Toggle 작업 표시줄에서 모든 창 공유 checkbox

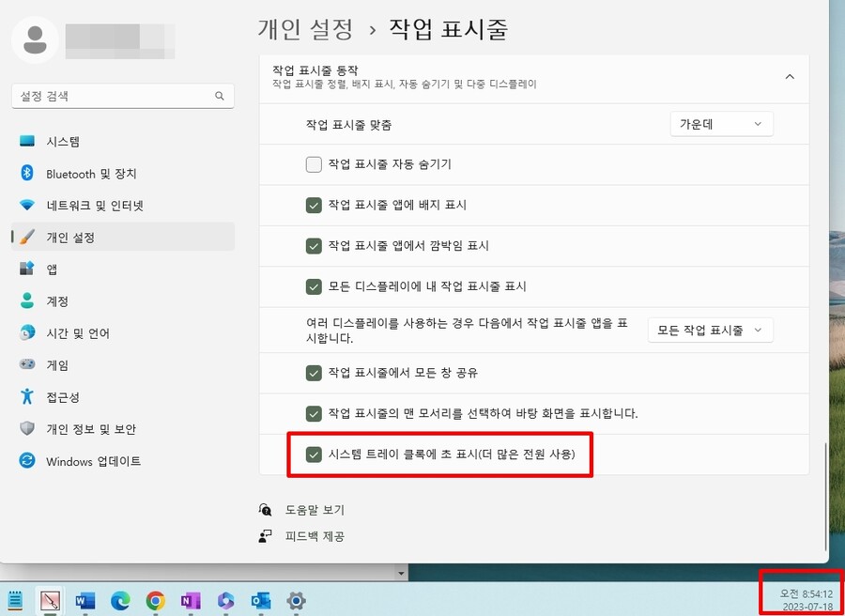tap(314, 373)
